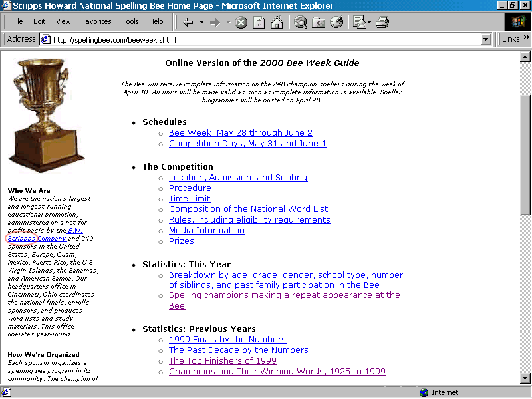Open the Prizes link
Viewport: 532px width, 399px height.
coord(181,241)
